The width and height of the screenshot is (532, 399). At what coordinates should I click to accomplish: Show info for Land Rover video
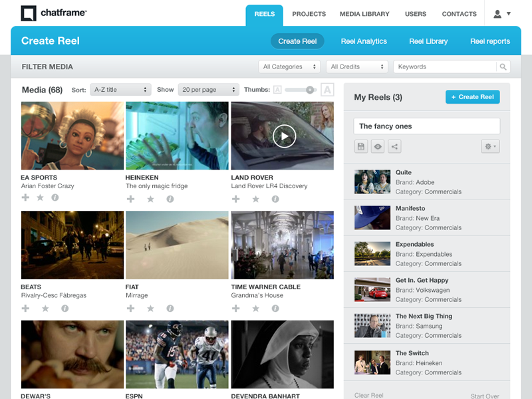click(x=275, y=199)
